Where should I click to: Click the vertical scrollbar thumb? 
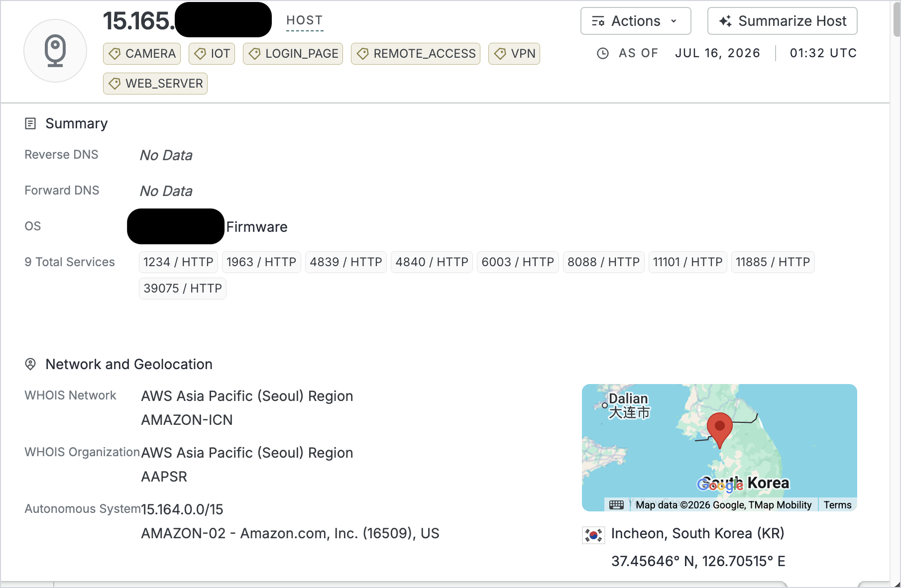tap(897, 19)
